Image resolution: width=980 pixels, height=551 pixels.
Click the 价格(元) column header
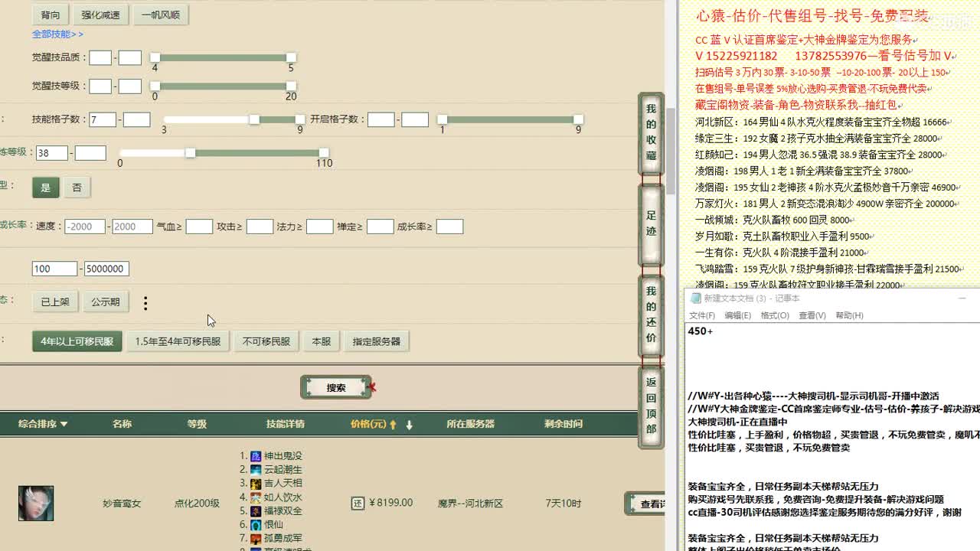[x=368, y=424]
